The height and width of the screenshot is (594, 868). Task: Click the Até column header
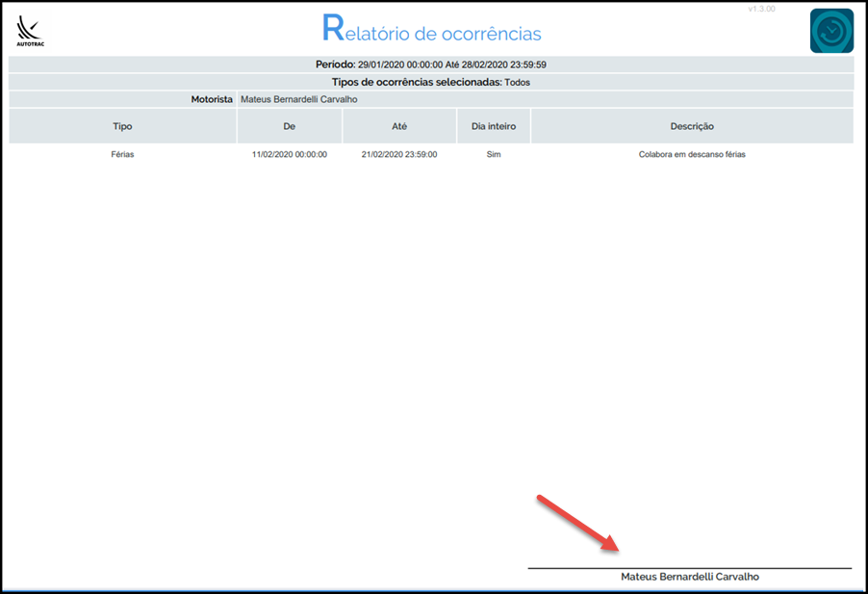click(399, 126)
